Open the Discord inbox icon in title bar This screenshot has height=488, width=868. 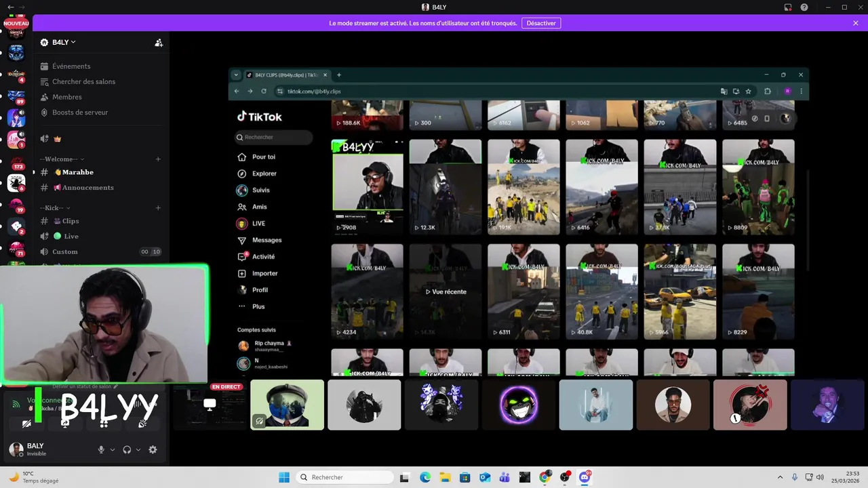point(788,7)
